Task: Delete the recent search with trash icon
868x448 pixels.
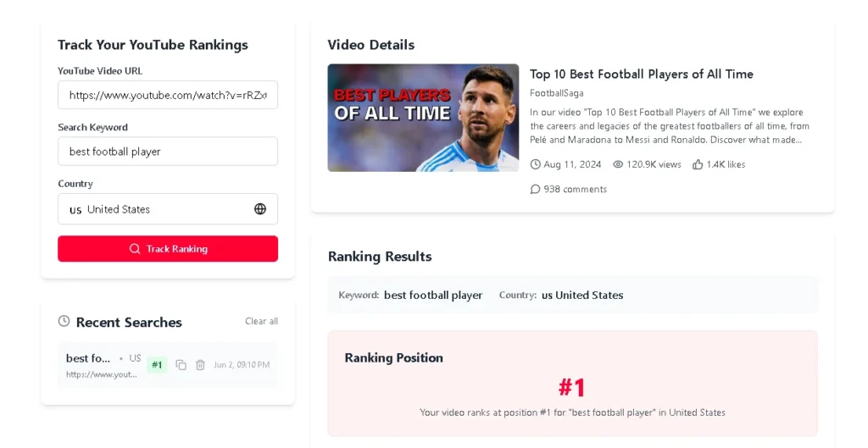Action: point(200,365)
